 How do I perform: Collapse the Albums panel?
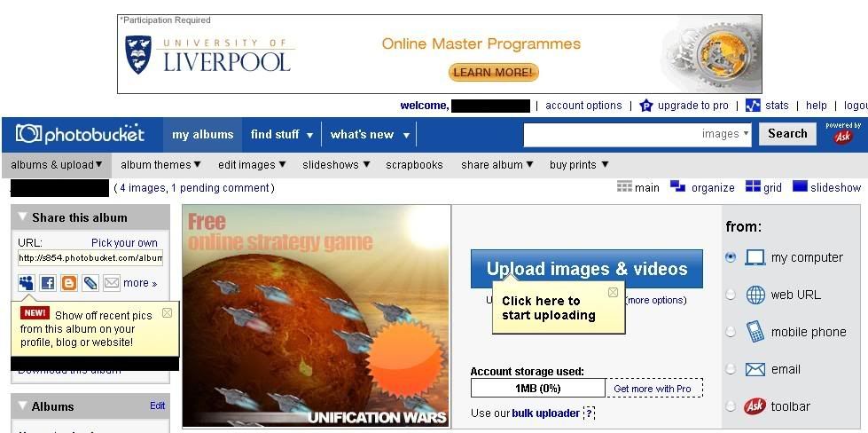[22, 405]
